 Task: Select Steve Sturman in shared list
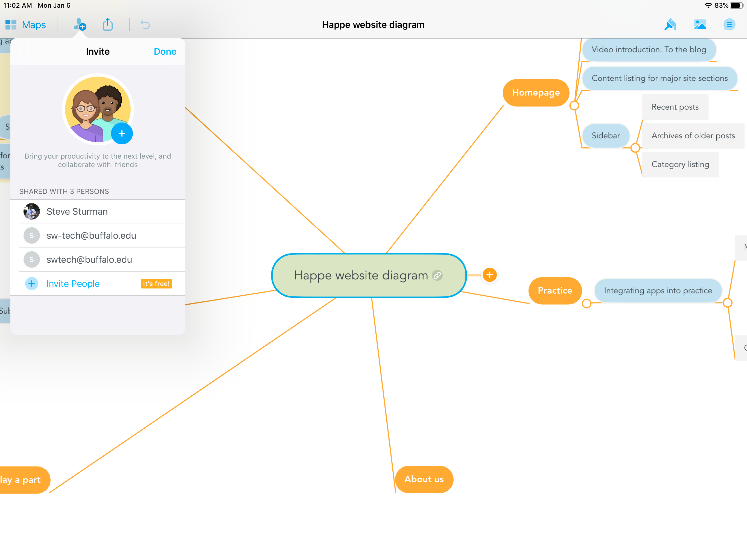(x=77, y=211)
